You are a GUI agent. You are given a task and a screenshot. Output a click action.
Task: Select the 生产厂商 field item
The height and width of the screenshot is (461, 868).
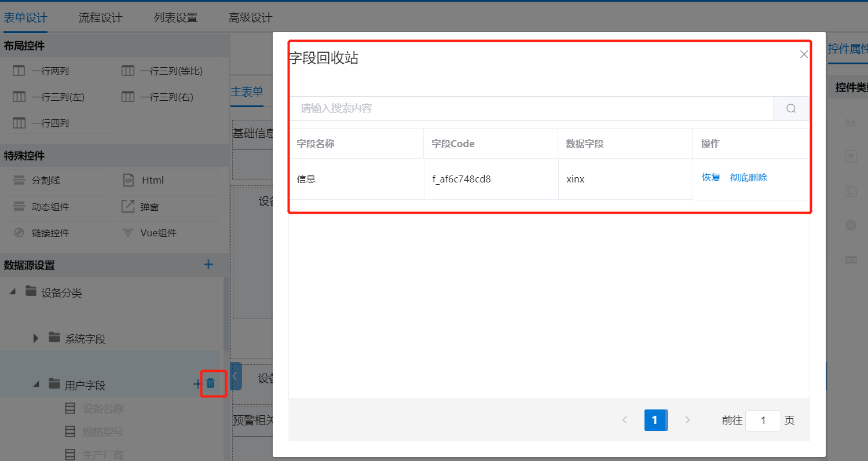click(103, 455)
